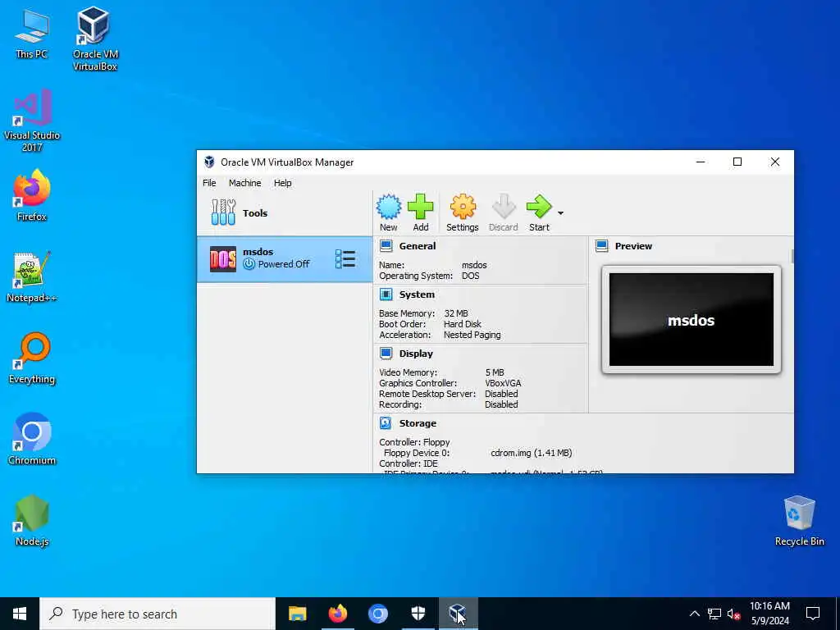The image size is (840, 630).
Task: Open the Firefox desktop shortcut
Action: pyautogui.click(x=32, y=195)
